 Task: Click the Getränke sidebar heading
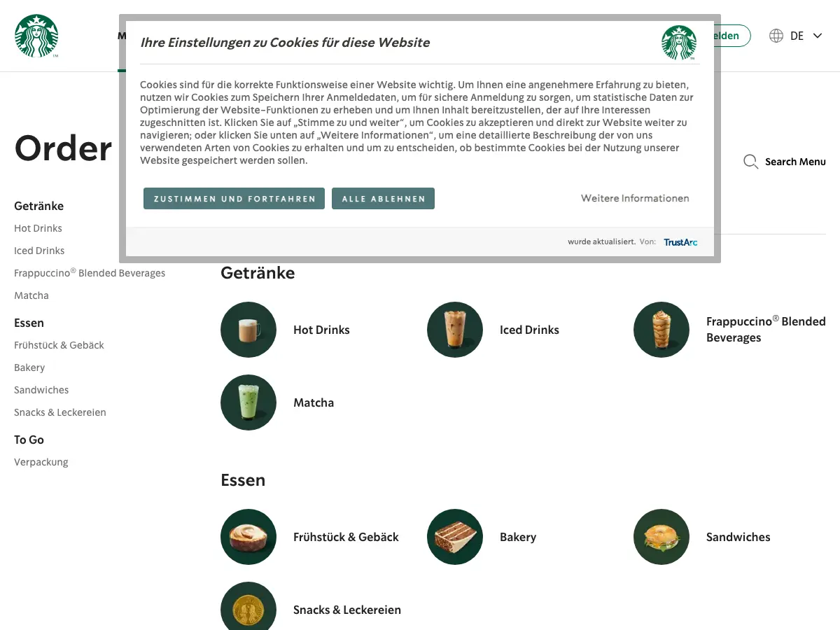38,206
